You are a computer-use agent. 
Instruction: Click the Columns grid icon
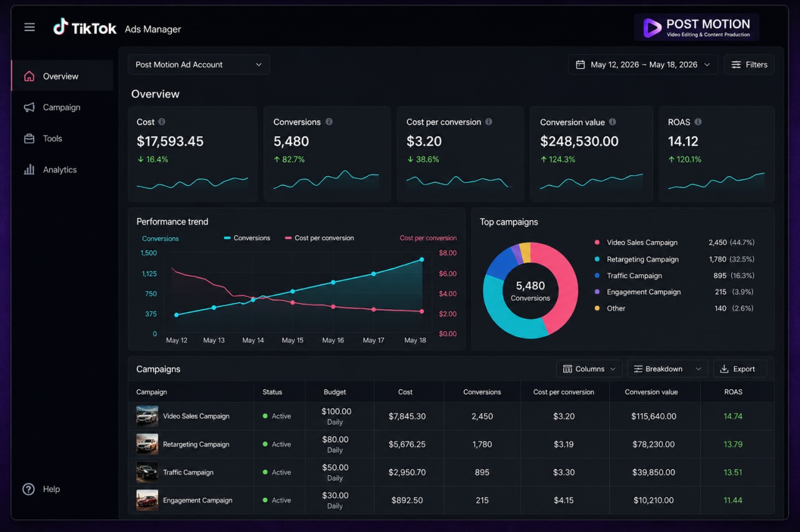click(x=567, y=369)
